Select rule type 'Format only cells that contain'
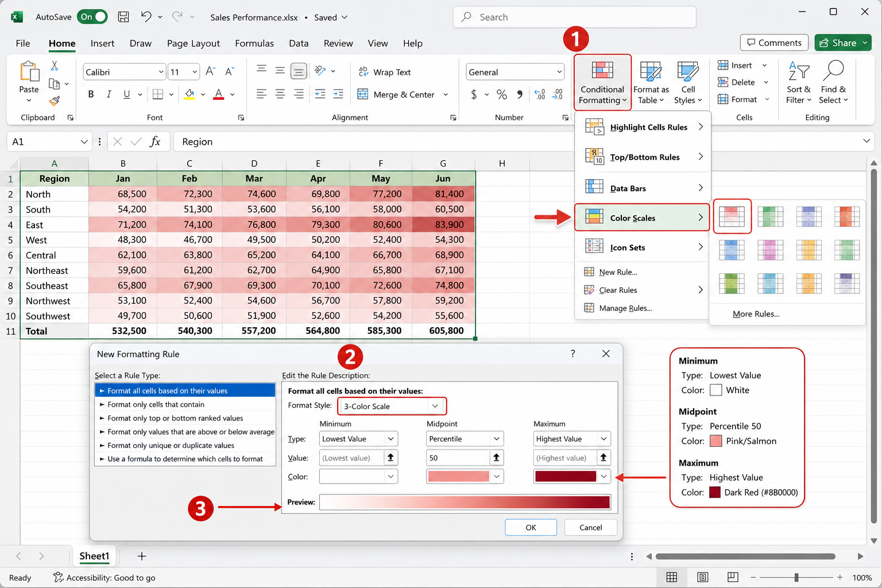 click(185, 404)
